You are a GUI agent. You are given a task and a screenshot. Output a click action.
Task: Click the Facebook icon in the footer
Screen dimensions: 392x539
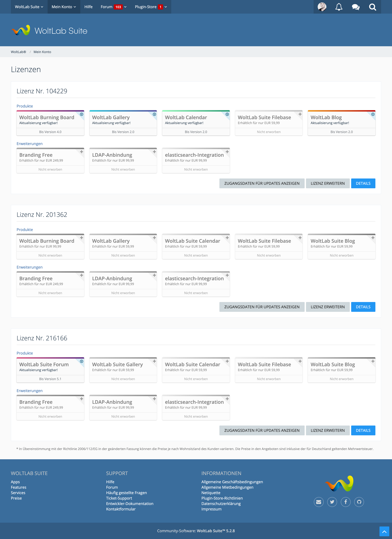pos(346,502)
